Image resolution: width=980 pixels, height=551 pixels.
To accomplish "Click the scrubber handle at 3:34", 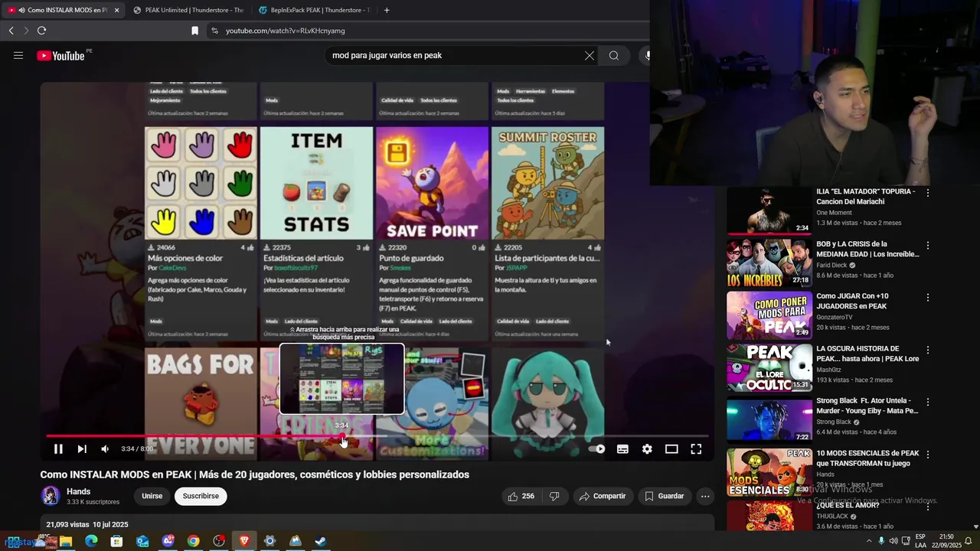I will [x=342, y=436].
